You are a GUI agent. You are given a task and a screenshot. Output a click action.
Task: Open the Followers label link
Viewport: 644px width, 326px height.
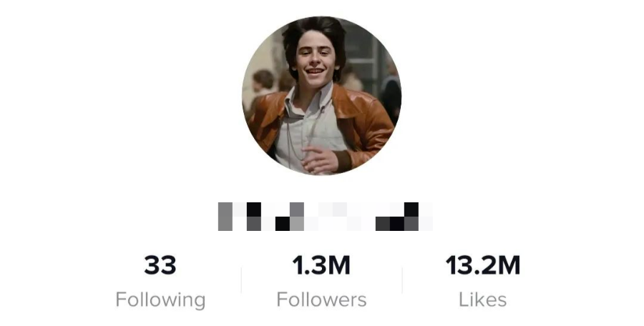click(x=321, y=300)
